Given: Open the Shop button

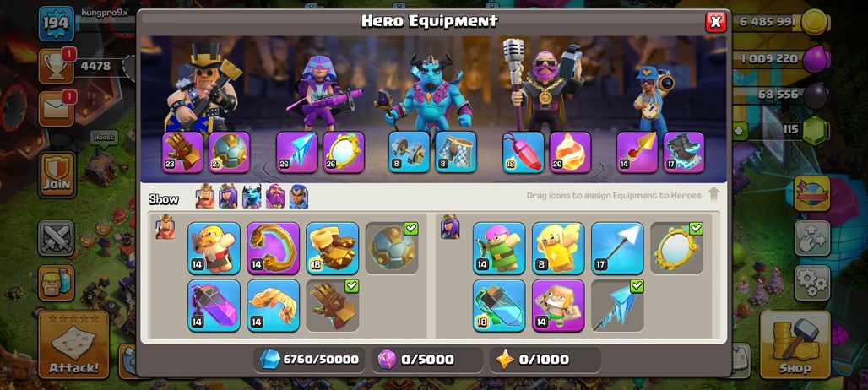Looking at the screenshot, I should pos(795,344).
